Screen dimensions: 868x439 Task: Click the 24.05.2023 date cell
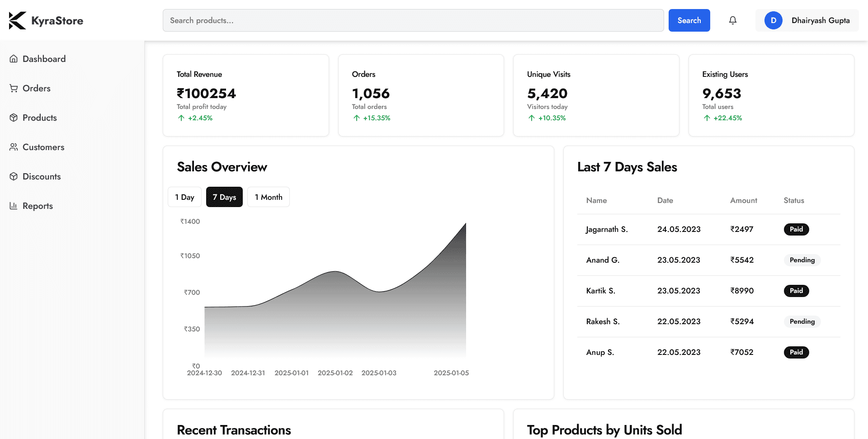679,229
